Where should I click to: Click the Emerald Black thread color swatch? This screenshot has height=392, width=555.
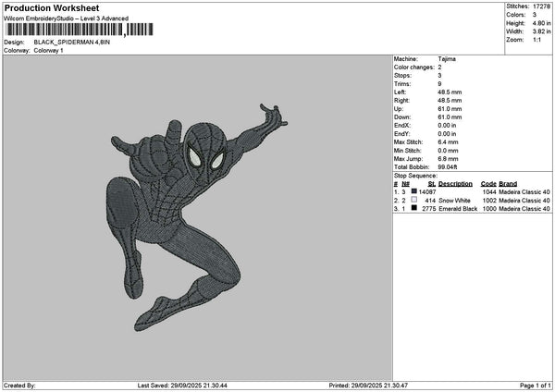tap(413, 208)
